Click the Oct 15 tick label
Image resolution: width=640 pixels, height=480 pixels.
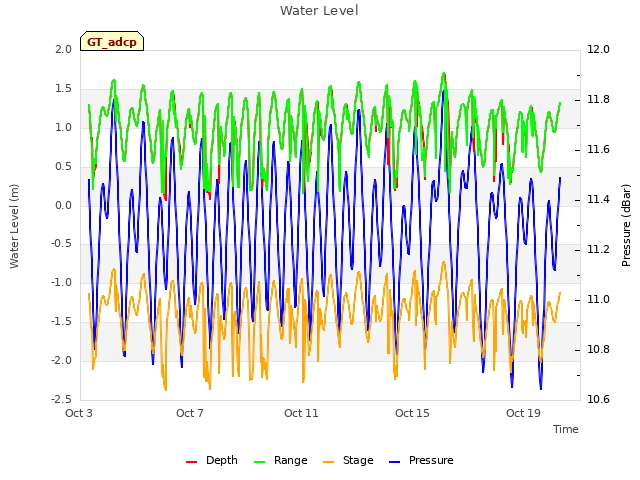(x=412, y=413)
